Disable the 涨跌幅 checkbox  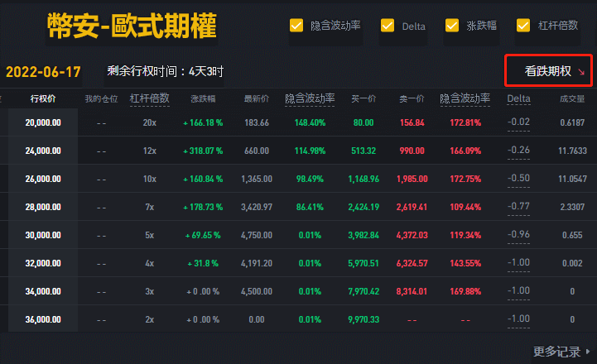(452, 26)
